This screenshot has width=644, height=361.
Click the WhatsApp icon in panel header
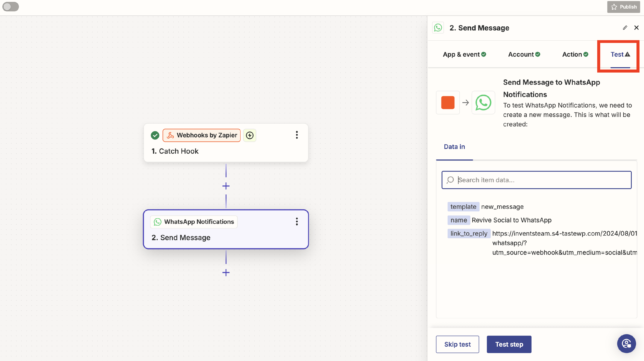[438, 28]
